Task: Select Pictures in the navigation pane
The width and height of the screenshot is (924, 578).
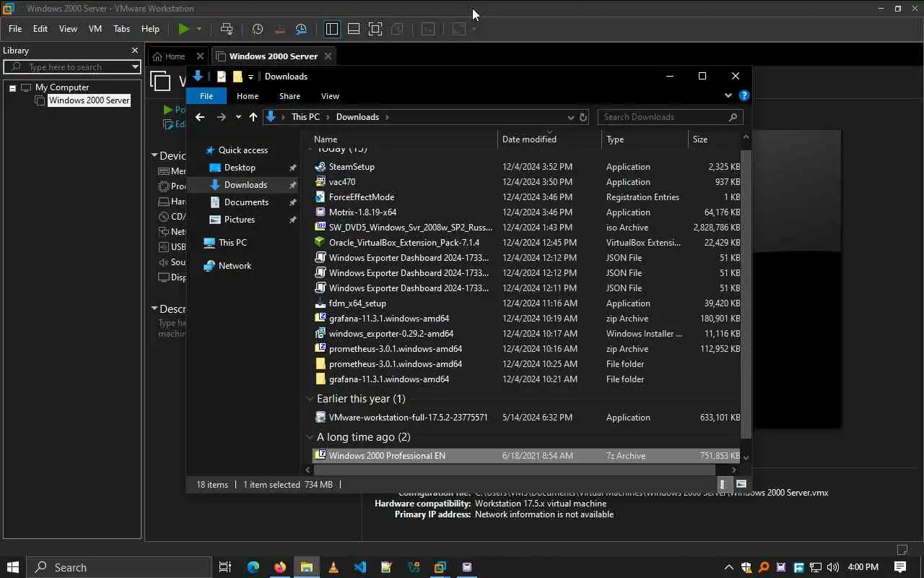Action: (x=240, y=220)
